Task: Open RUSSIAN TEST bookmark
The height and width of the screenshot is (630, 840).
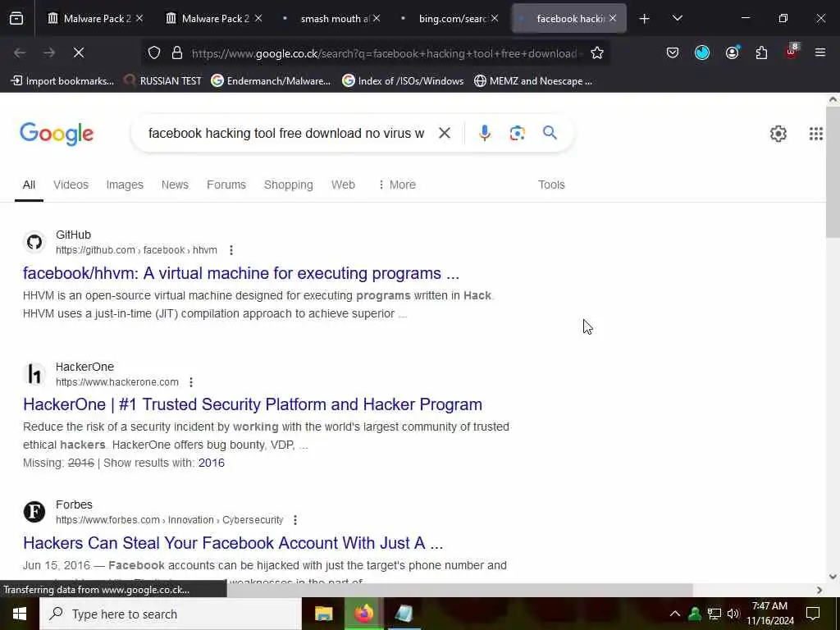Action: (x=162, y=81)
